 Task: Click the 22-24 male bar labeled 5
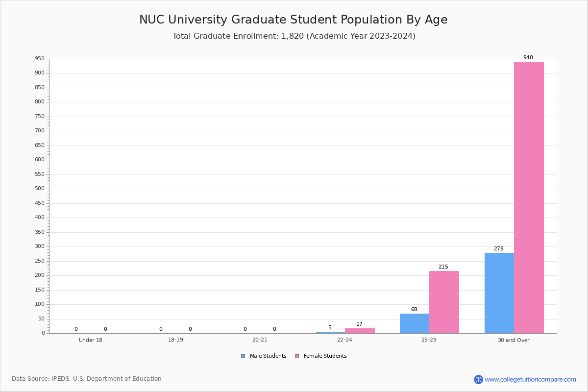tap(330, 332)
